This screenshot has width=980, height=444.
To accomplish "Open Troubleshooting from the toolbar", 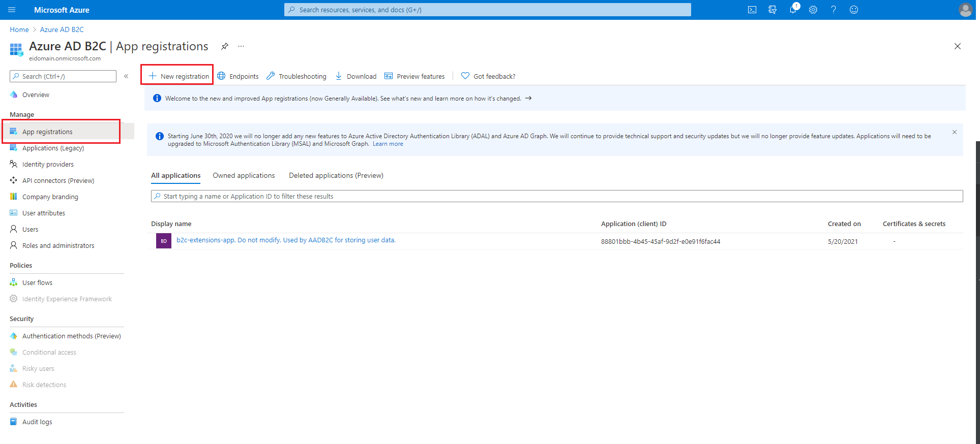I will pyautogui.click(x=296, y=76).
